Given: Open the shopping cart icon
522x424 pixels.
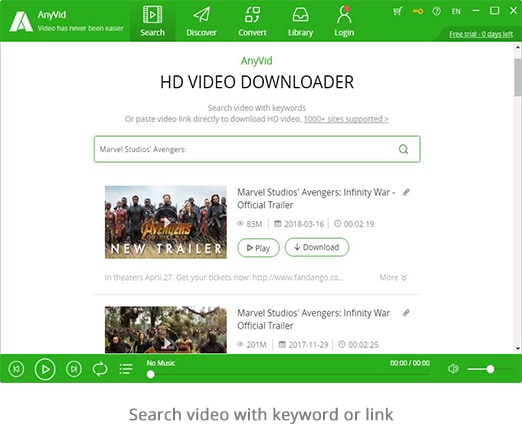Looking at the screenshot, I should point(397,11).
